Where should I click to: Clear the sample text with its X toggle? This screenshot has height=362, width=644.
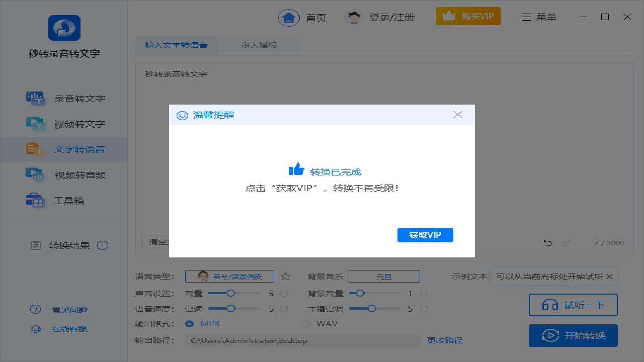609,276
